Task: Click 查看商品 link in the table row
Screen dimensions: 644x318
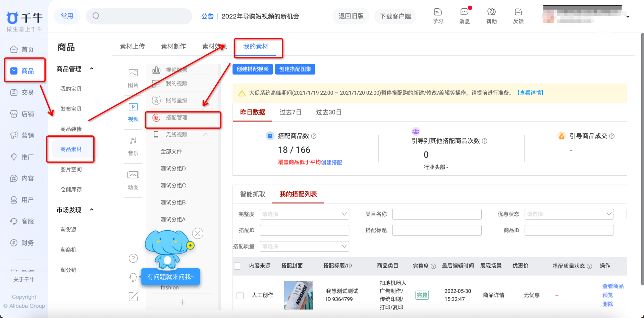Action: tap(613, 286)
